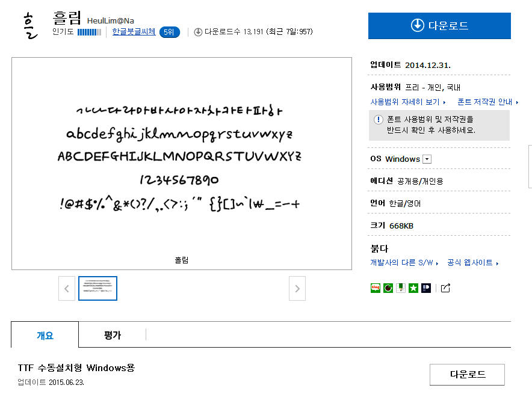Share via Naver blog icon
The height and width of the screenshot is (409, 532).
click(376, 288)
